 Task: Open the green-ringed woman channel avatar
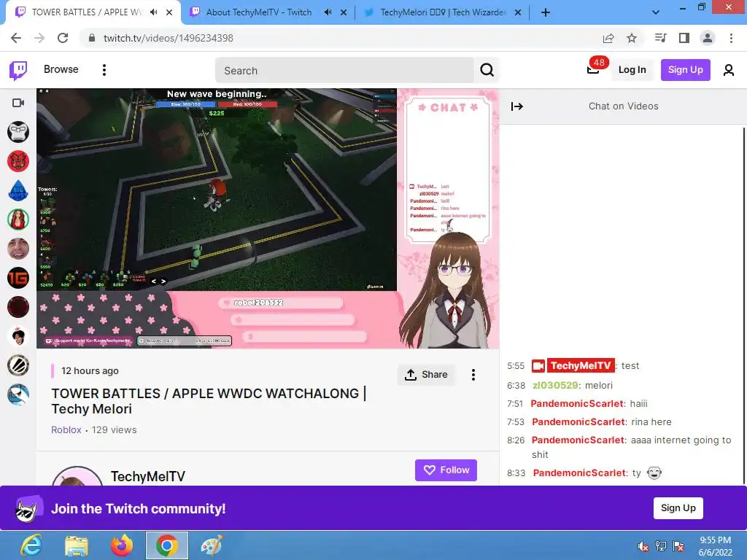(18, 219)
